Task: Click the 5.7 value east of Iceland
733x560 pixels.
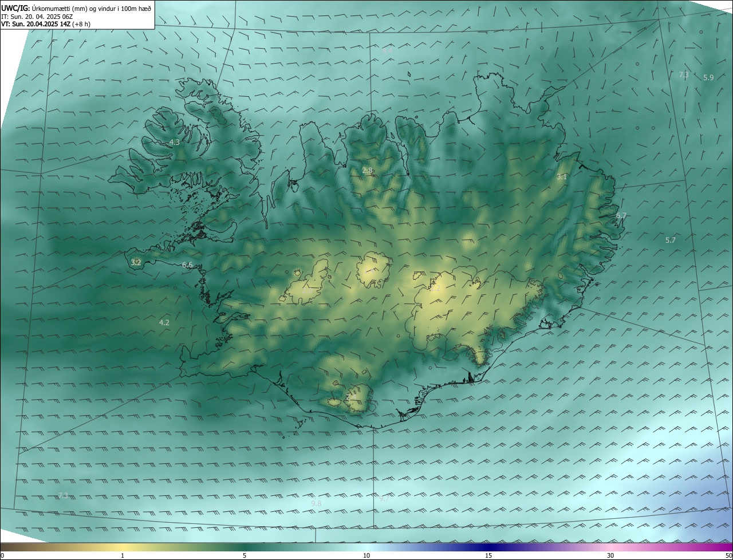Action: [671, 240]
